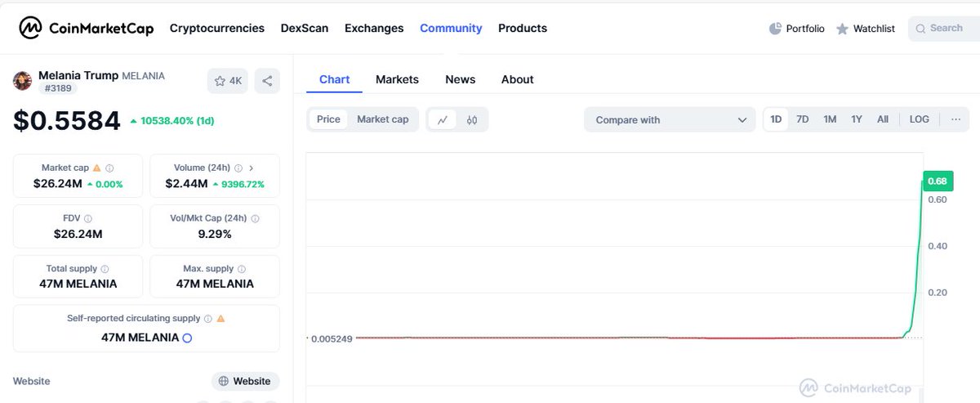Open Exchanges nav menu
Viewport: 980px width, 403px height.
374,28
